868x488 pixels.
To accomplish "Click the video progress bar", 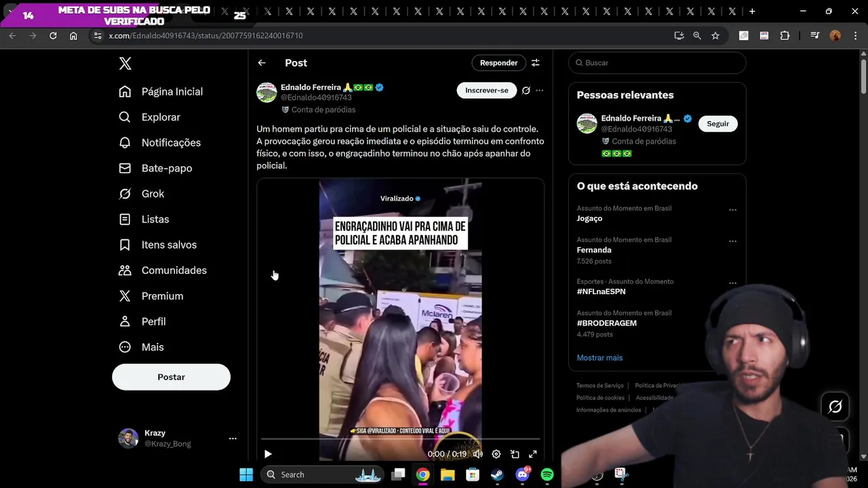I will point(401,439).
